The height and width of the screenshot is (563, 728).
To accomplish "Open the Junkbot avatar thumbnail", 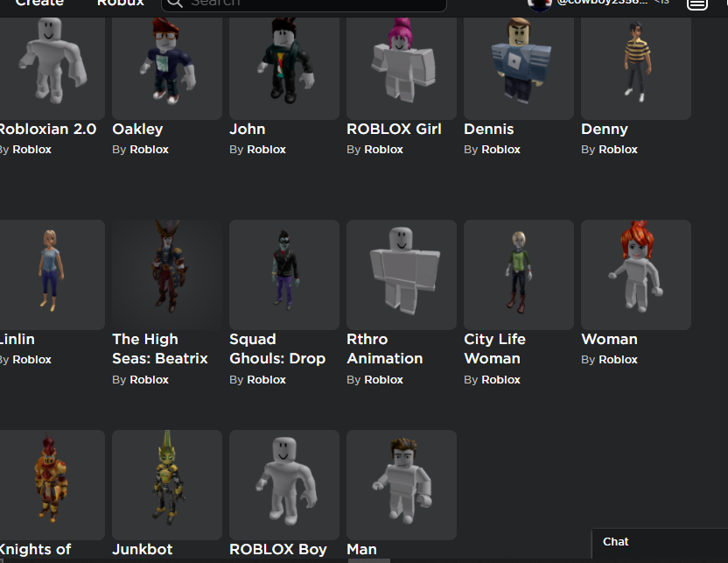I will click(x=167, y=485).
